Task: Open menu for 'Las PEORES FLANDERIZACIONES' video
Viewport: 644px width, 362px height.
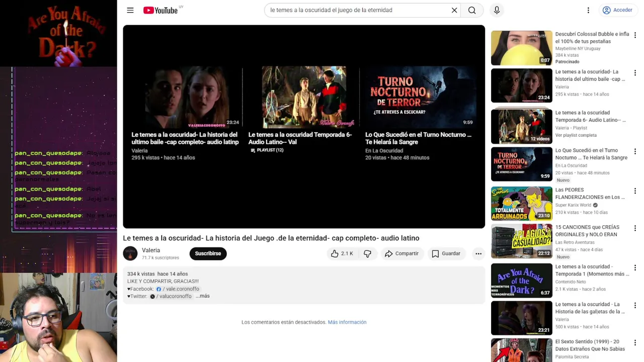Action: click(x=635, y=191)
